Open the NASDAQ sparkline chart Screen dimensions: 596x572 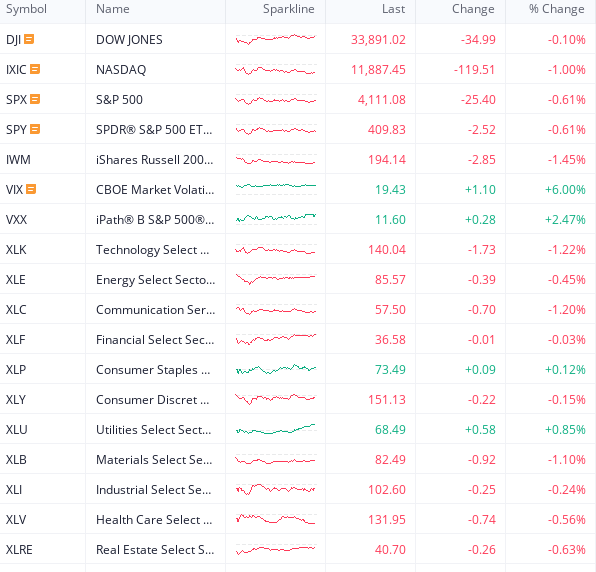point(276,70)
